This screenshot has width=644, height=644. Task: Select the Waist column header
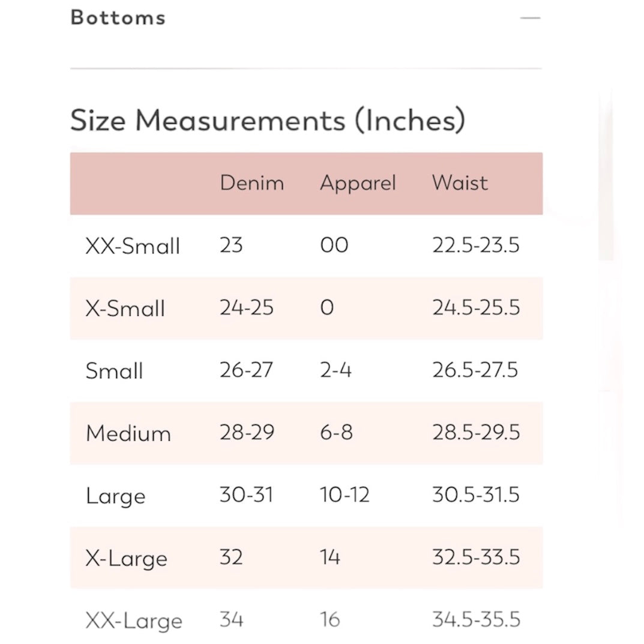[460, 183]
